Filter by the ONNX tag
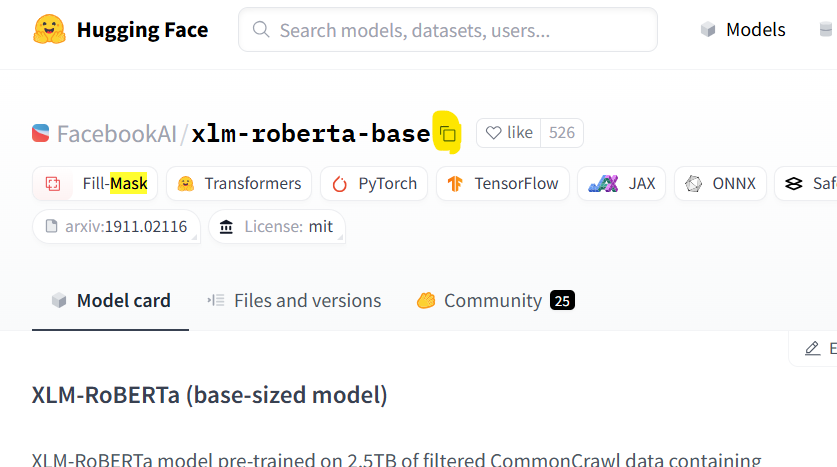Viewport: 837px width, 467px height. (720, 184)
